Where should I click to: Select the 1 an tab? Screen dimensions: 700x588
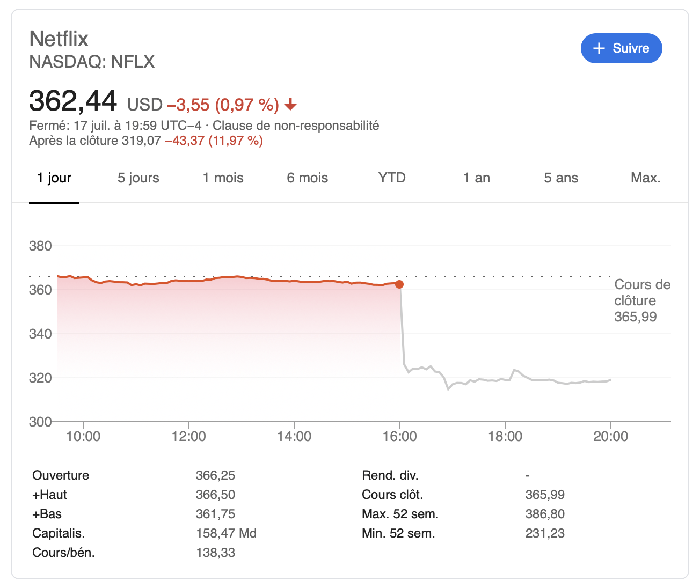coord(477,178)
